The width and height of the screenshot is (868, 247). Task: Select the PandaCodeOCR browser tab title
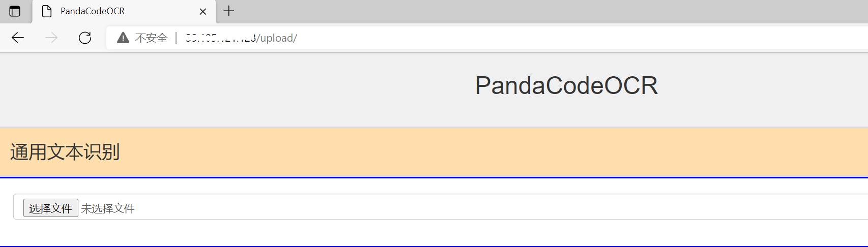coord(93,11)
